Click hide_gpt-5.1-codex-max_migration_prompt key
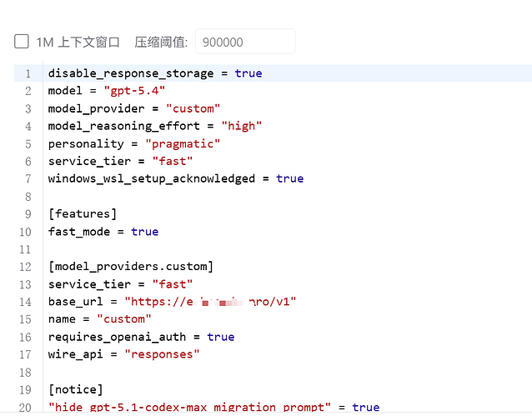532x416 pixels. coord(189,407)
